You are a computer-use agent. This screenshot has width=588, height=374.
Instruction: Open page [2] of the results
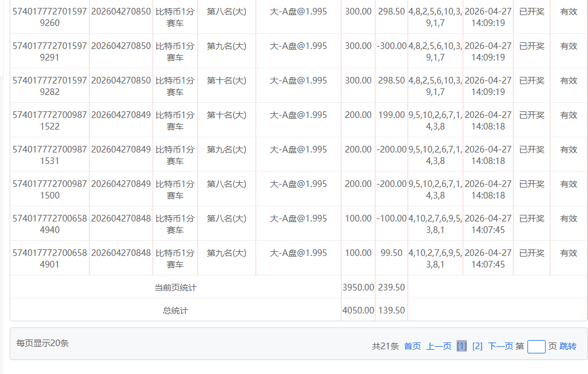coord(477,346)
